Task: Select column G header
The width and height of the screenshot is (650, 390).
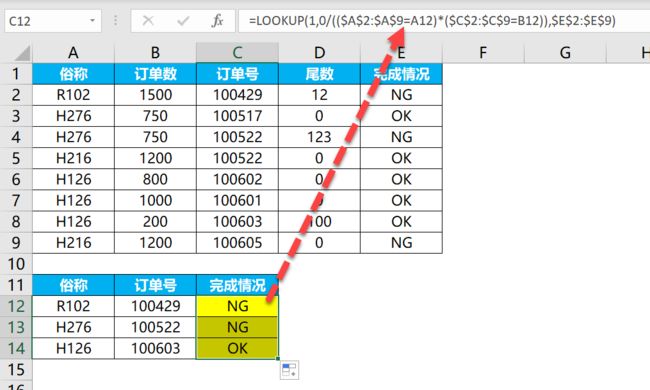Action: (565, 53)
